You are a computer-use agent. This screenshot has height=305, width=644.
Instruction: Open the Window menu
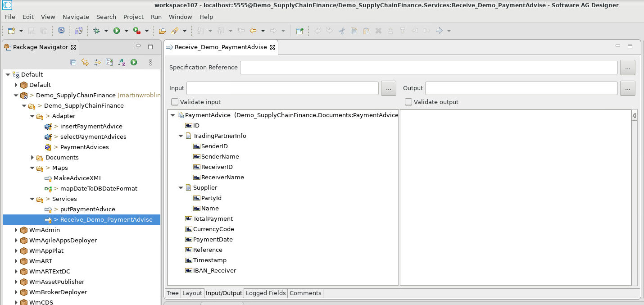[x=180, y=17]
